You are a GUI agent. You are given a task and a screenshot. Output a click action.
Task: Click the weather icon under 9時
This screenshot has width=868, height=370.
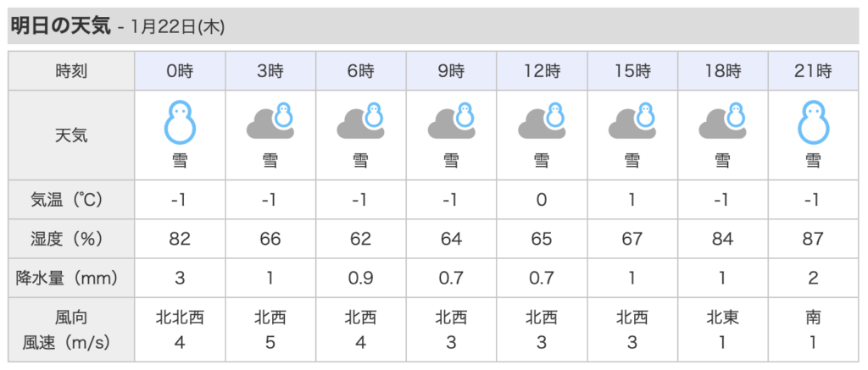pyautogui.click(x=451, y=122)
